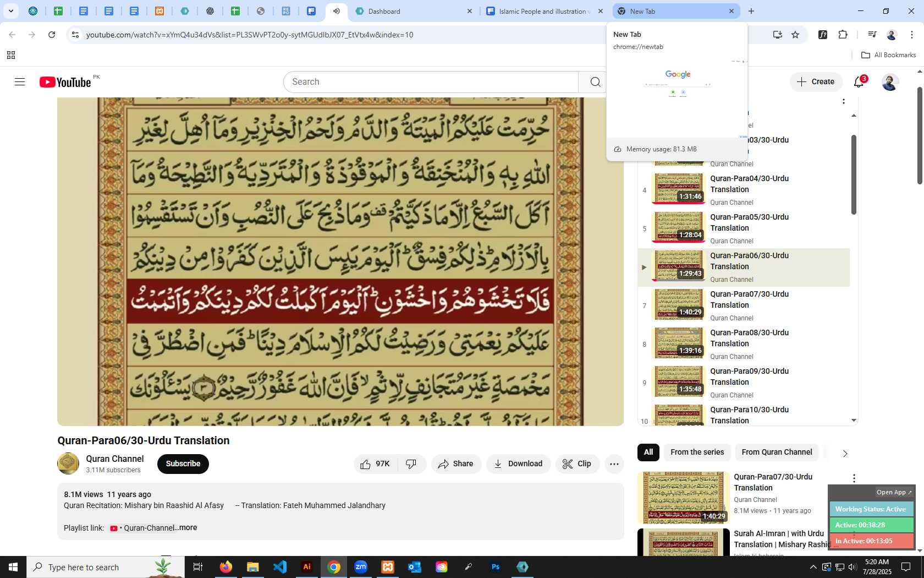Select the All filter chip
This screenshot has height=578, width=924.
[x=648, y=452]
